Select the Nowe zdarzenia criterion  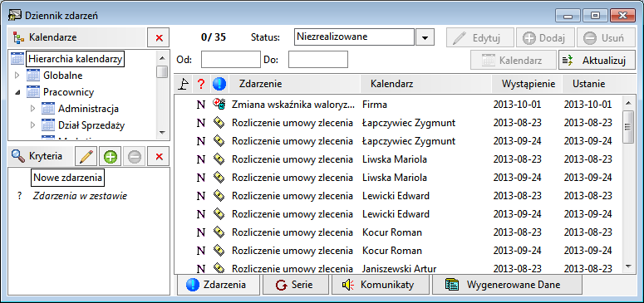68,178
